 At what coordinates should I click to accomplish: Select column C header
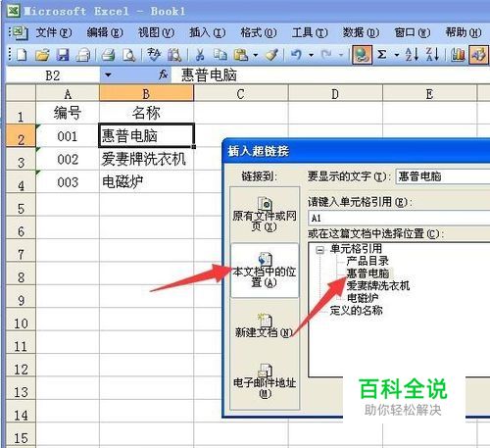click(x=241, y=94)
